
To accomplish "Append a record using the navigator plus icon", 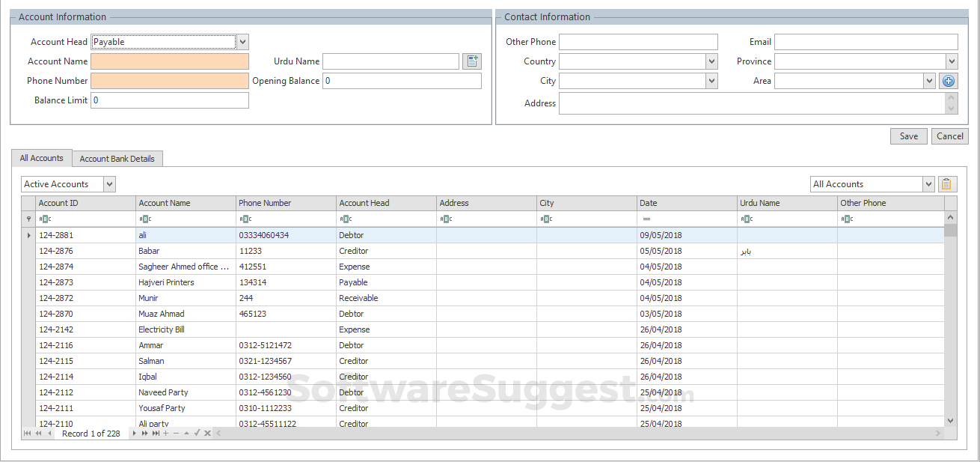I will coord(165,433).
